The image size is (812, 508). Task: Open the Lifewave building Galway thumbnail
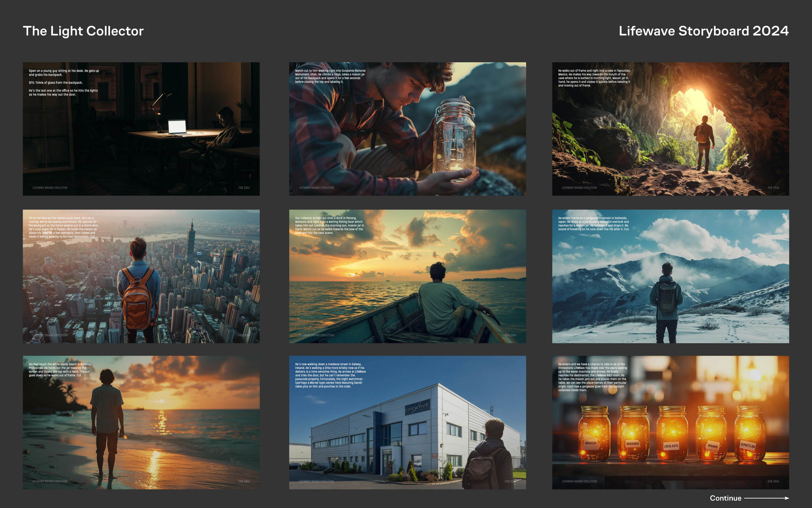pyautogui.click(x=407, y=422)
